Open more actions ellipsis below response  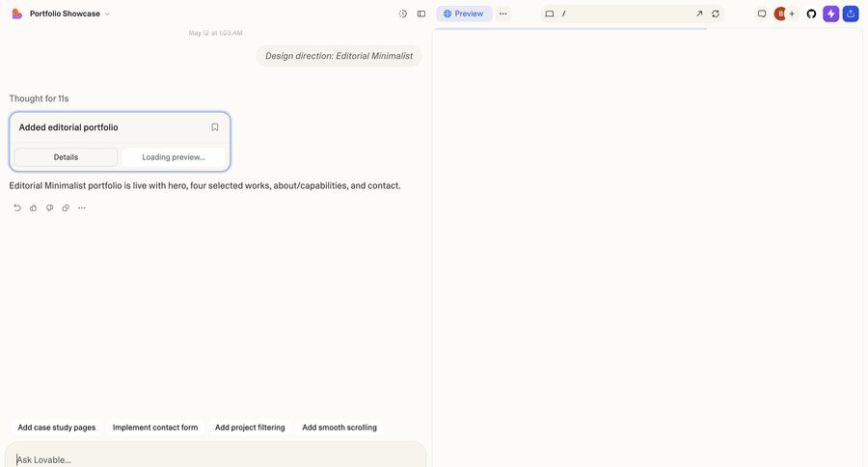point(82,208)
